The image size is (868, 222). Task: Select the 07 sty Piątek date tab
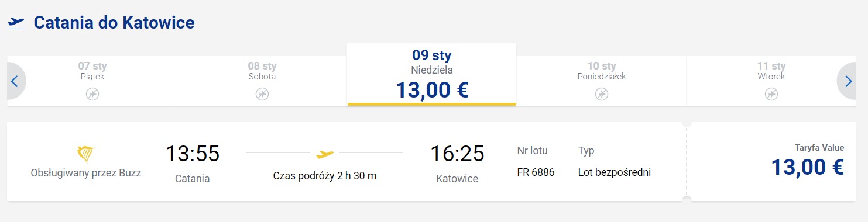click(92, 81)
